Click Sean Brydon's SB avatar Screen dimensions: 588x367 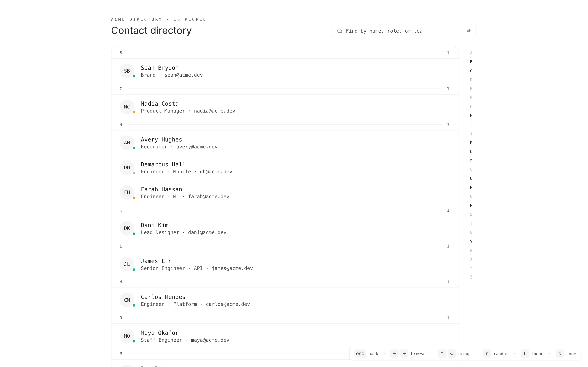click(x=127, y=71)
